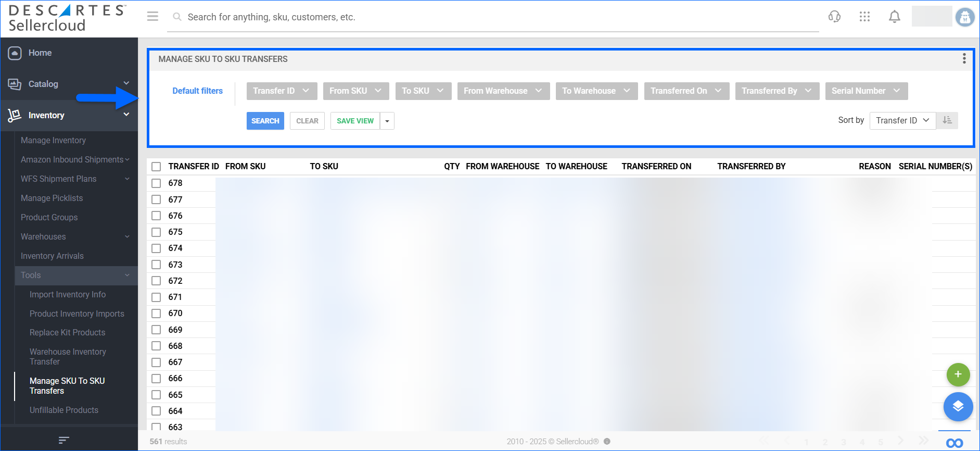Click the blue layers floating button
The height and width of the screenshot is (451, 980).
[958, 407]
